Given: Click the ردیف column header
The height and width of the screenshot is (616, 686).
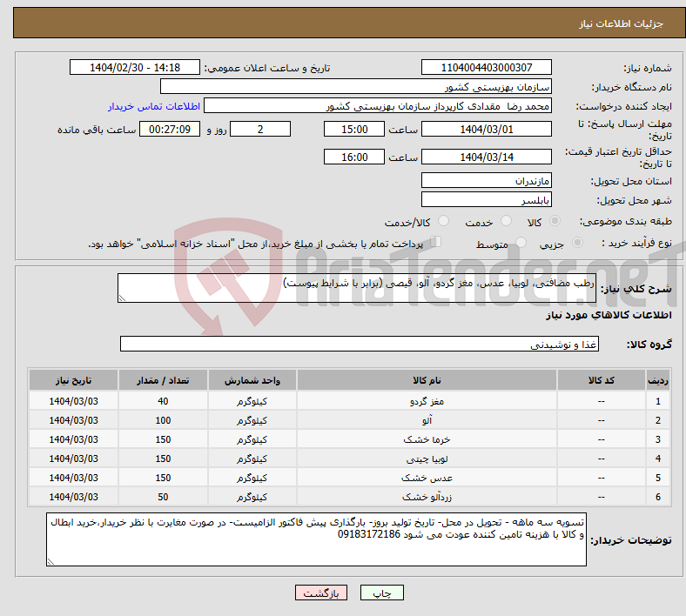Looking at the screenshot, I should click(657, 380).
